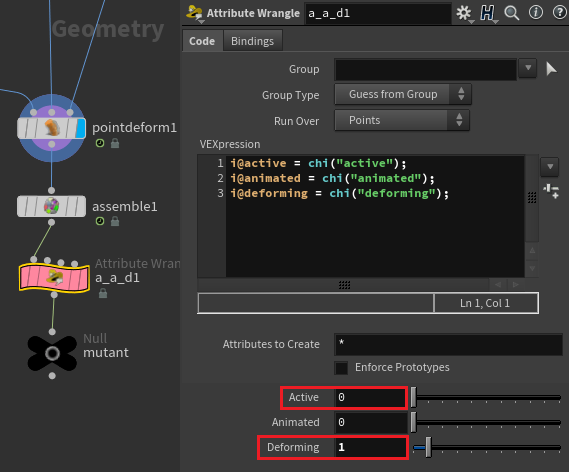Click the lock icon under assemble1
569x472 pixels.
click(x=115, y=221)
